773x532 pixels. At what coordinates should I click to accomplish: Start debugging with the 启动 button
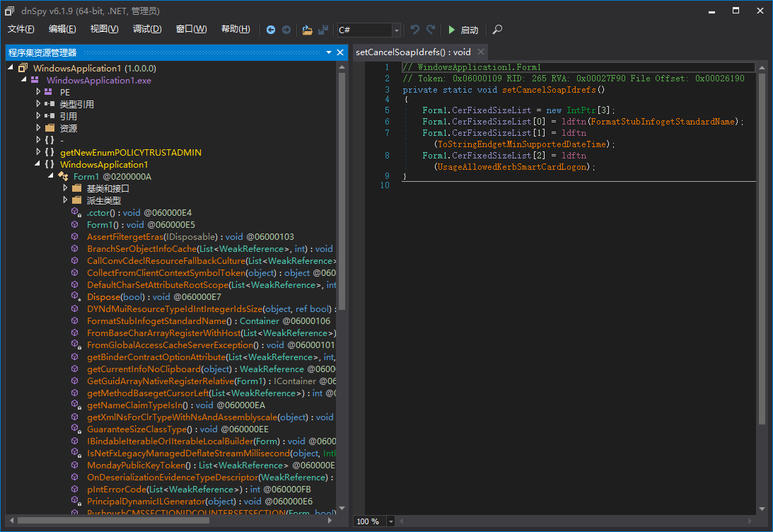pos(463,30)
